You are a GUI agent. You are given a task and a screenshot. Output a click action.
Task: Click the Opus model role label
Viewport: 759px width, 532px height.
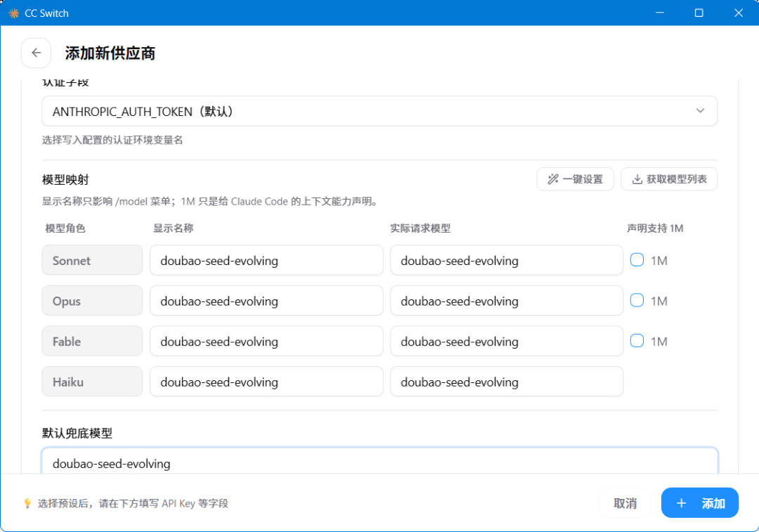click(92, 301)
